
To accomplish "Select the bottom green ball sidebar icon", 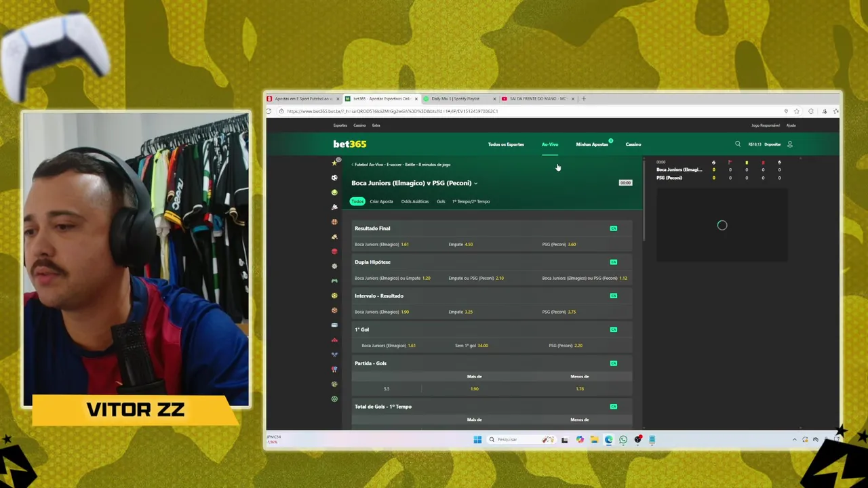I will pos(334,399).
